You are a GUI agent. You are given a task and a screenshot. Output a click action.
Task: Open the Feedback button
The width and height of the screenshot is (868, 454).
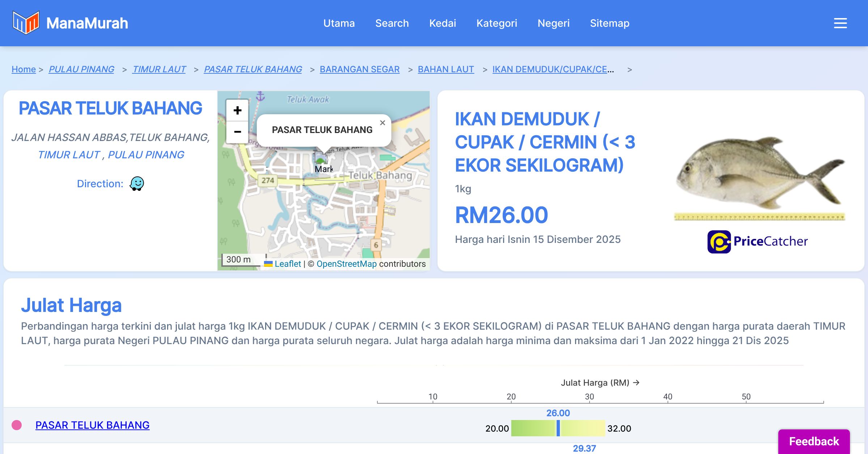point(814,441)
